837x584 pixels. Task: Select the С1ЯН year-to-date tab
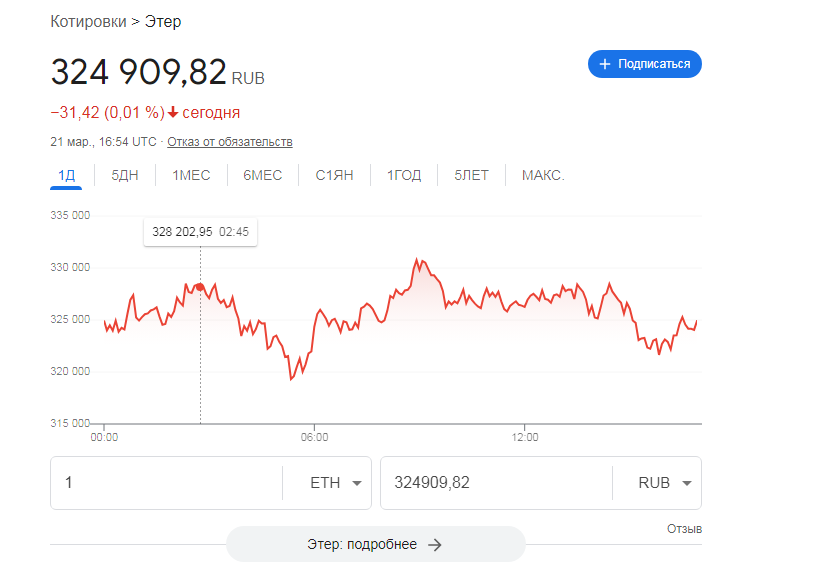pyautogui.click(x=334, y=175)
